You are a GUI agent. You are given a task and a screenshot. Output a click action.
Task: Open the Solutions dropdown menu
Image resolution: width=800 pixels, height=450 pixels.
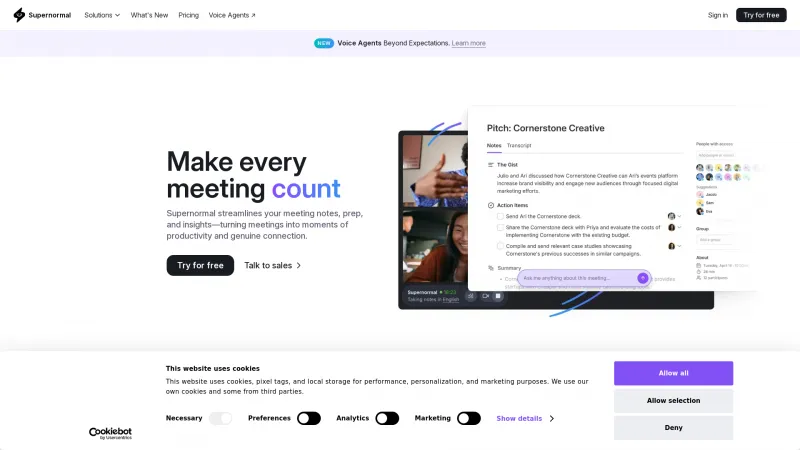[102, 15]
